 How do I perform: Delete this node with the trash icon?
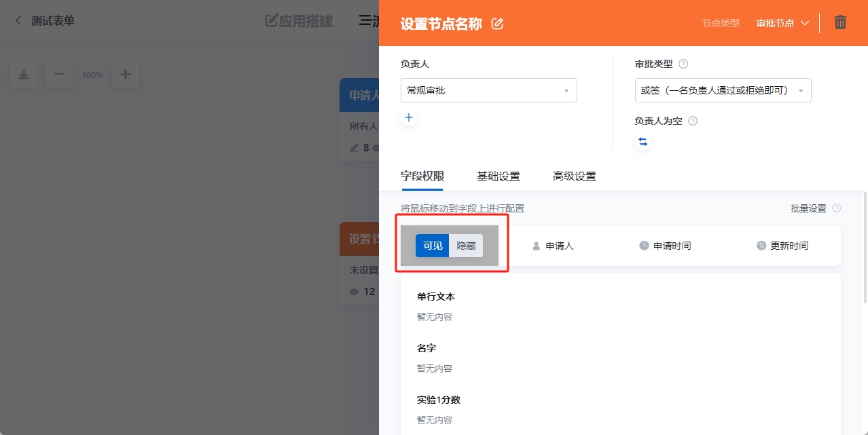coord(840,22)
